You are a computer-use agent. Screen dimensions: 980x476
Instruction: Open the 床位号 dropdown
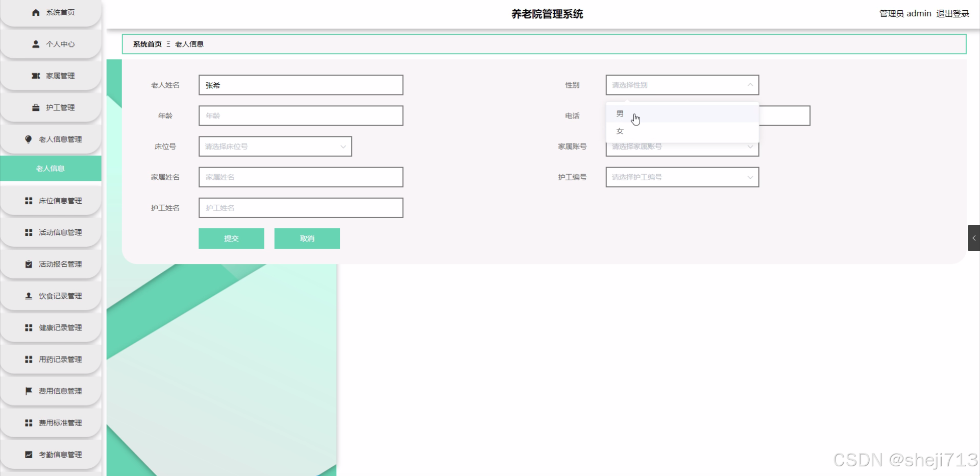275,146
